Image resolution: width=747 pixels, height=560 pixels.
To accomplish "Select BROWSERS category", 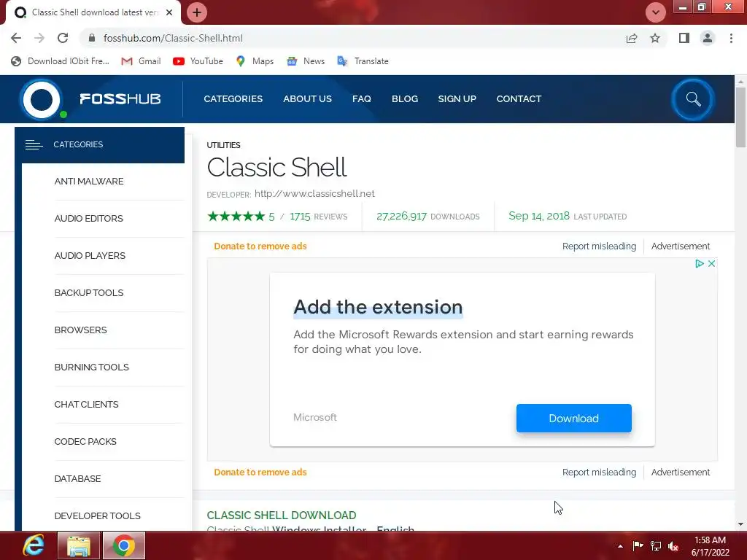I will (x=80, y=330).
